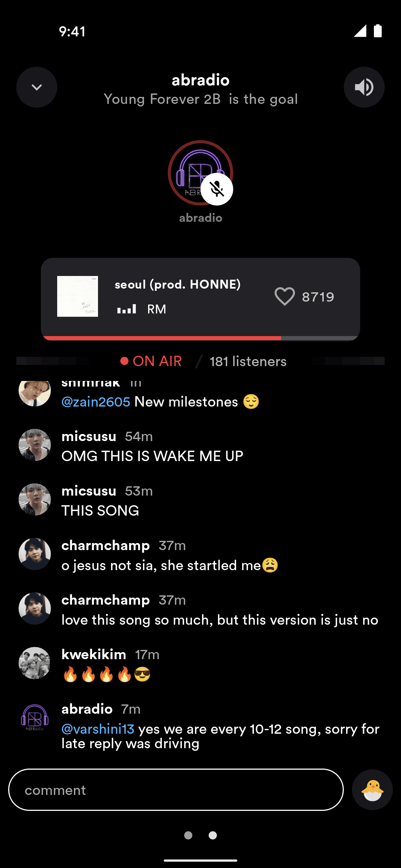Focus the comment input field
This screenshot has height=868, width=401.
pyautogui.click(x=176, y=790)
